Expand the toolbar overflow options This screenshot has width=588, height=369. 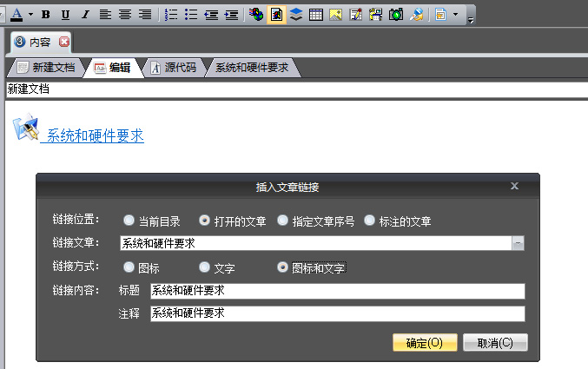click(x=471, y=17)
